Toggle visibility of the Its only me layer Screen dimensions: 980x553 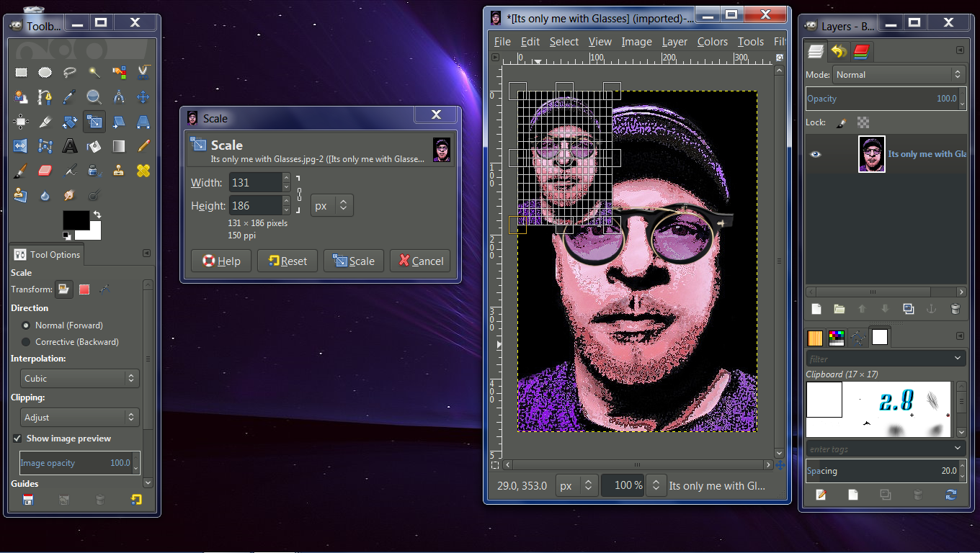coord(816,154)
